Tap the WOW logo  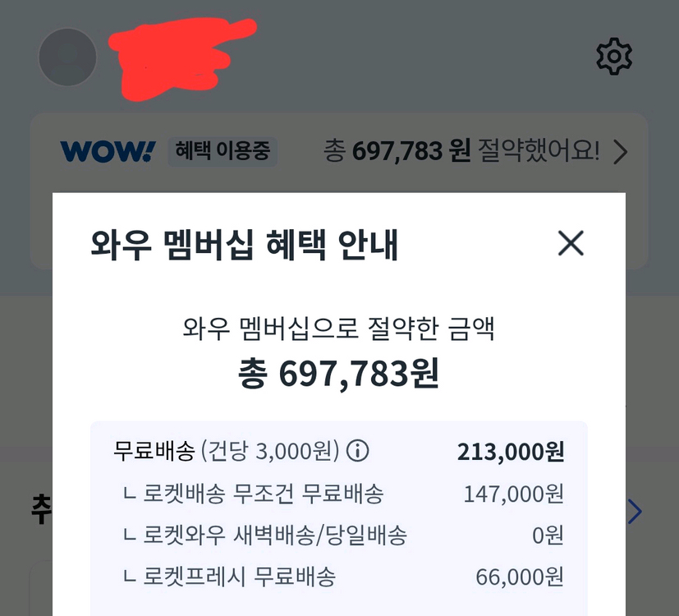(x=108, y=152)
